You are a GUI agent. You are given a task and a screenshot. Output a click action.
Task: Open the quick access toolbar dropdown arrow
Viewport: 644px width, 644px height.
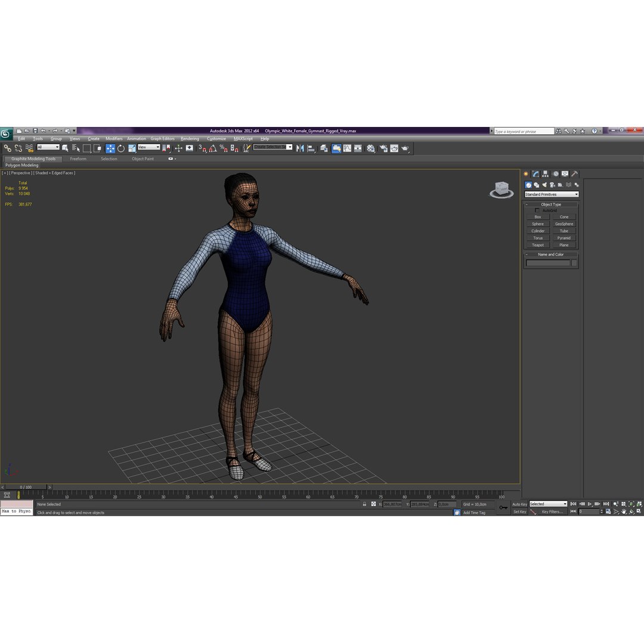pos(75,131)
